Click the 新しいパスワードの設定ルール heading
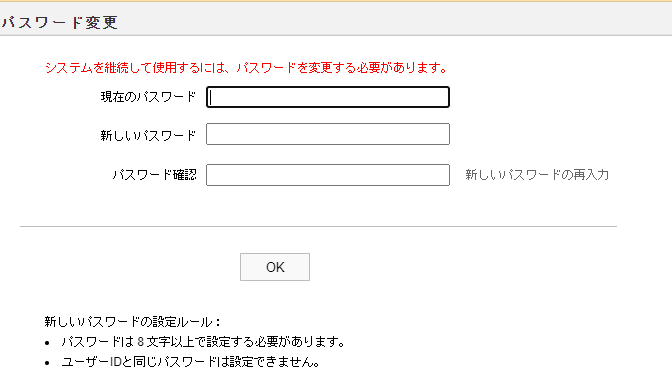Viewport: 672px width, 392px height. pos(132,322)
